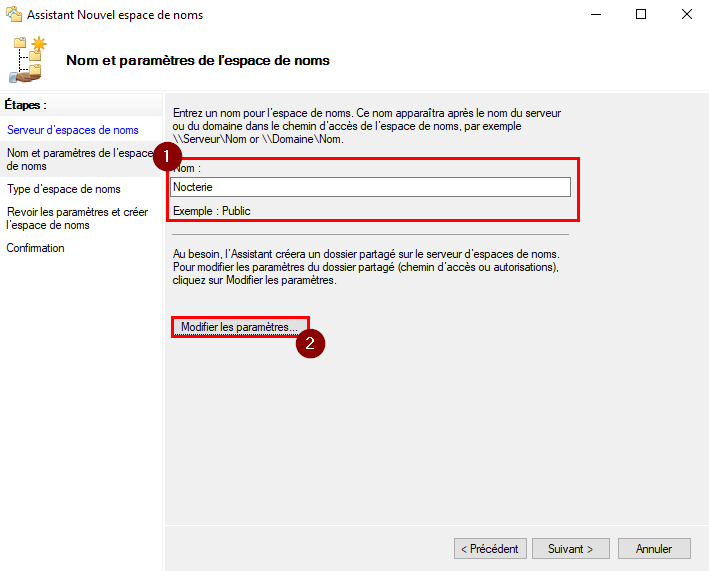Image resolution: width=709 pixels, height=571 pixels.
Task: Open the Revoir les paramètres et créer step
Action: click(x=77, y=218)
